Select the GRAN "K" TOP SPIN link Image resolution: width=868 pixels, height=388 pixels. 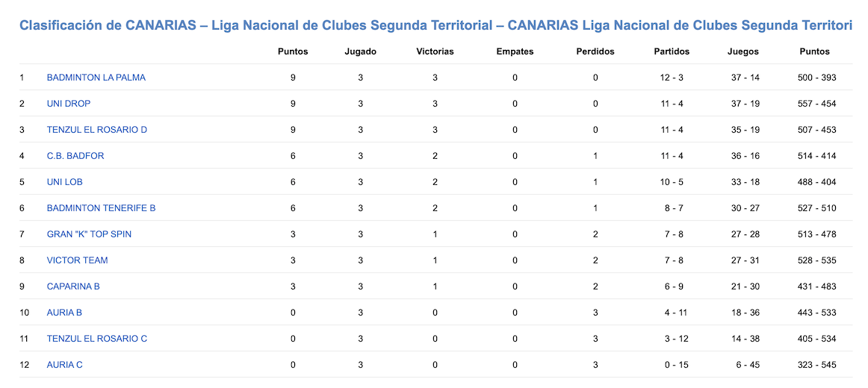tap(89, 234)
